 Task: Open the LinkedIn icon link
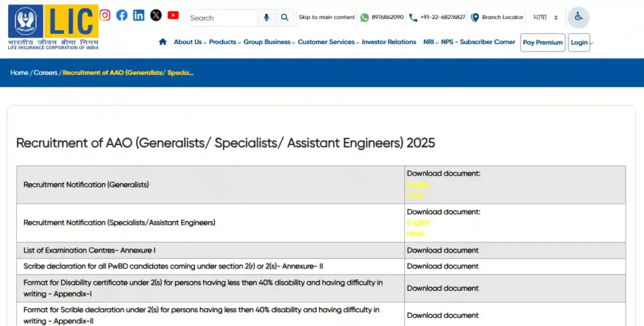(x=139, y=15)
